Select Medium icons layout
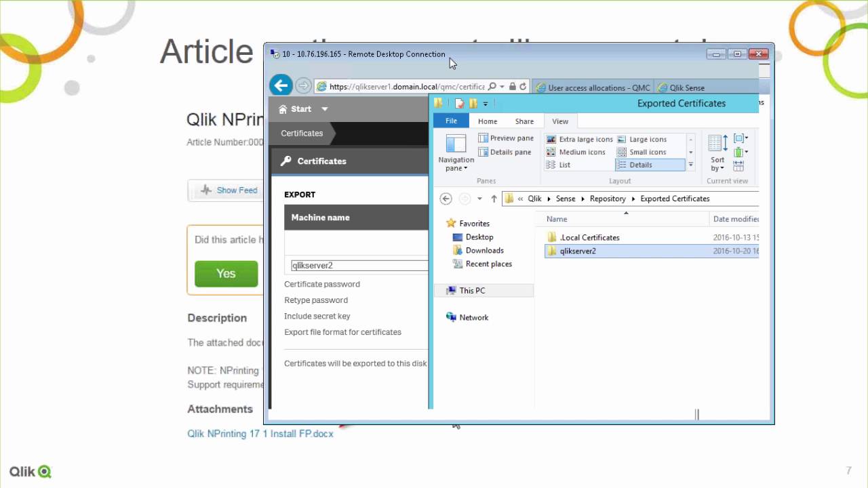Screen dimensions: 868x488 (576, 152)
